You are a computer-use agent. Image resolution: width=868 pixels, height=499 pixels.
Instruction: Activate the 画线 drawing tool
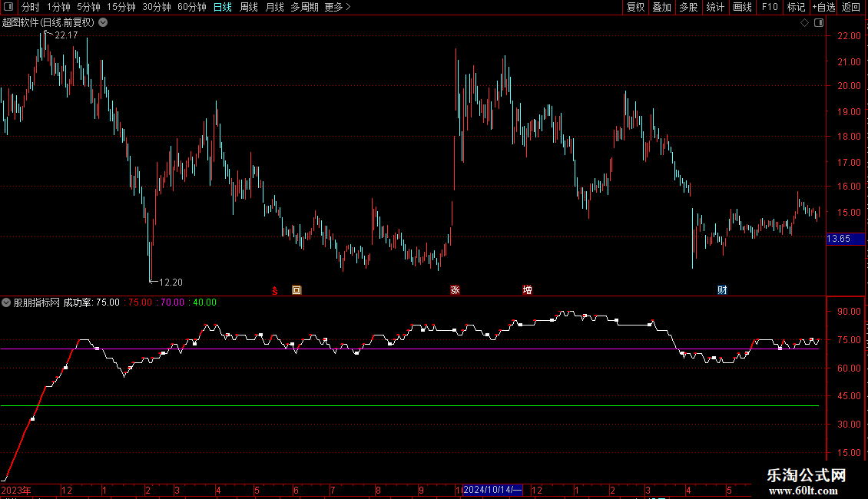pos(742,7)
